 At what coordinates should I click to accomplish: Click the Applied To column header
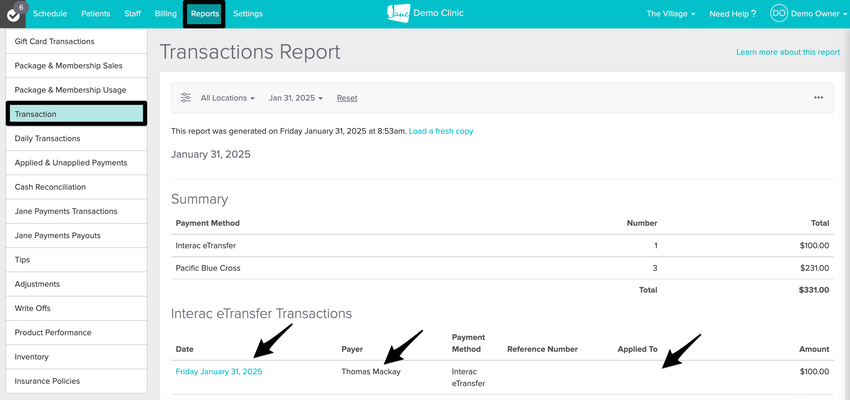(638, 349)
